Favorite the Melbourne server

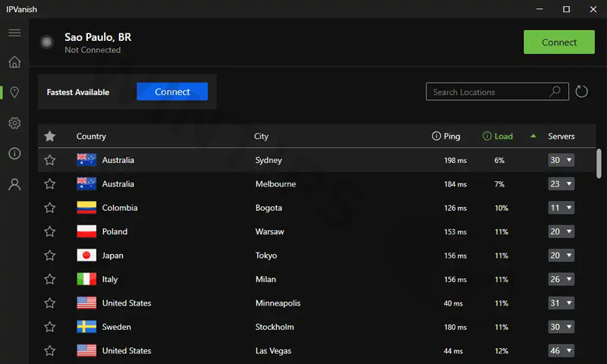49,184
